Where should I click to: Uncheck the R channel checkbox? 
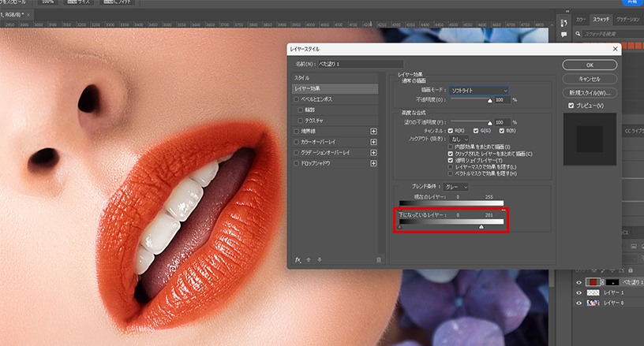[x=451, y=130]
